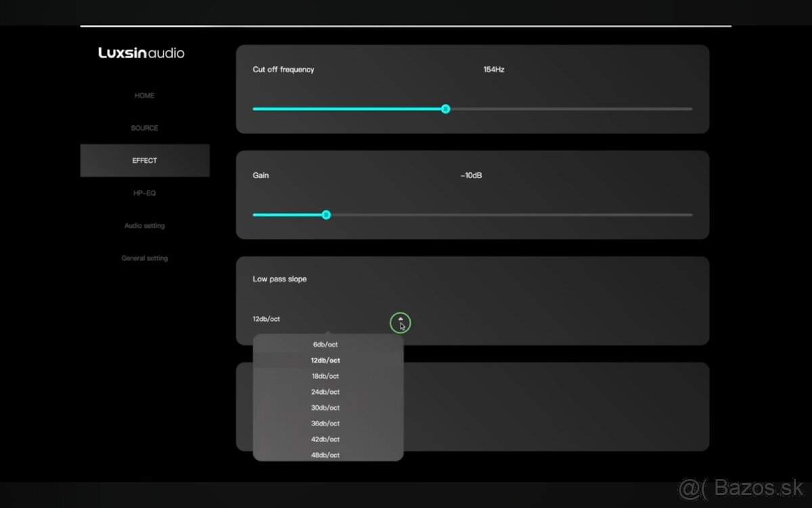Open General setting in sidebar
Screen dimensions: 812x508
click(x=144, y=258)
